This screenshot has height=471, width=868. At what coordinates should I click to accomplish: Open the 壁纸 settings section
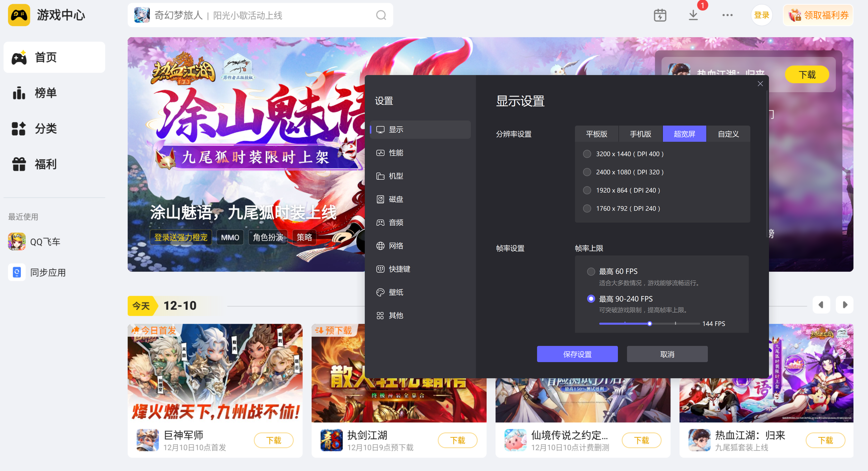click(396, 292)
